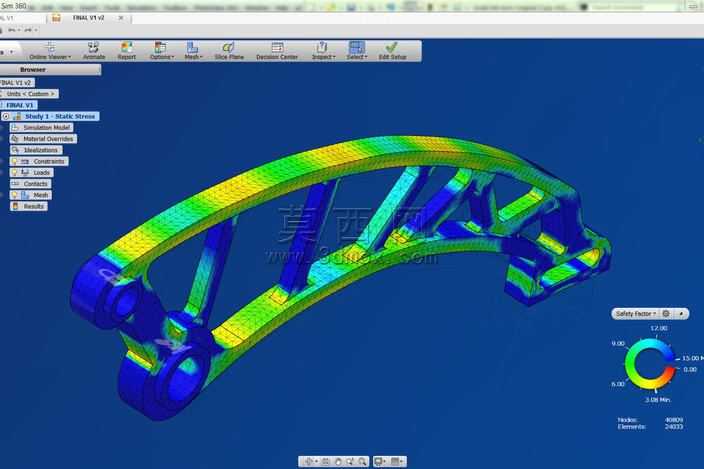Image resolution: width=704 pixels, height=469 pixels.
Task: Select FINAL V1 v2 root node
Action: (17, 83)
